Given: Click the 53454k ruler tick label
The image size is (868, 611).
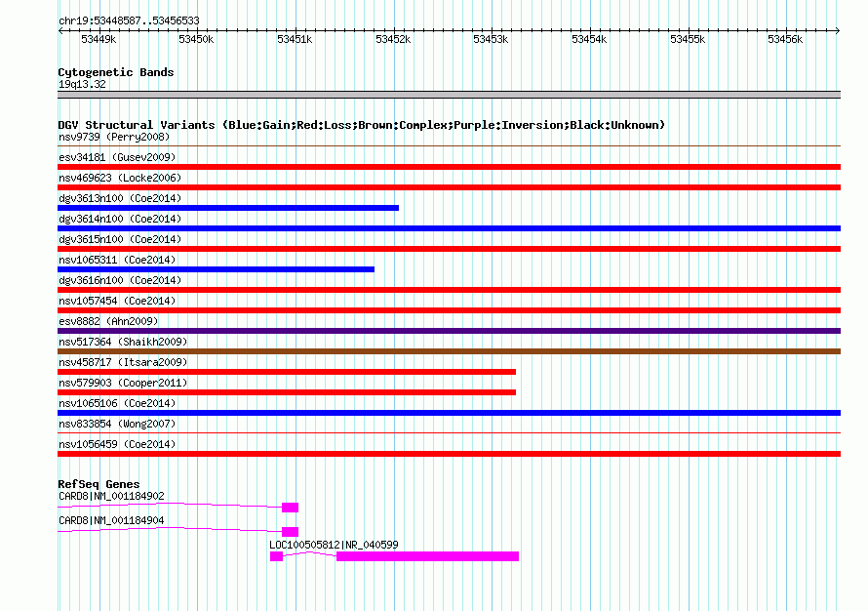Looking at the screenshot, I should (589, 39).
